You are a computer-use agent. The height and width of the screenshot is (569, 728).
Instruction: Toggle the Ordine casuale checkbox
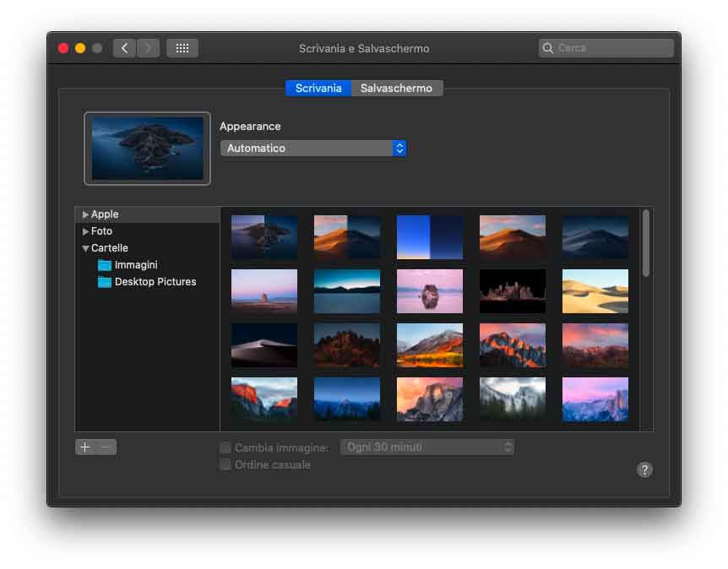225,464
